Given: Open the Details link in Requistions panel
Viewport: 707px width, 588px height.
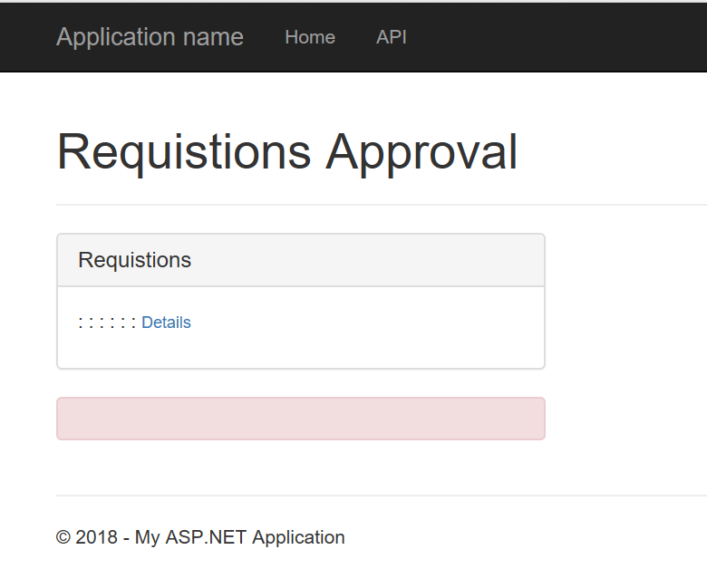Looking at the screenshot, I should (166, 323).
